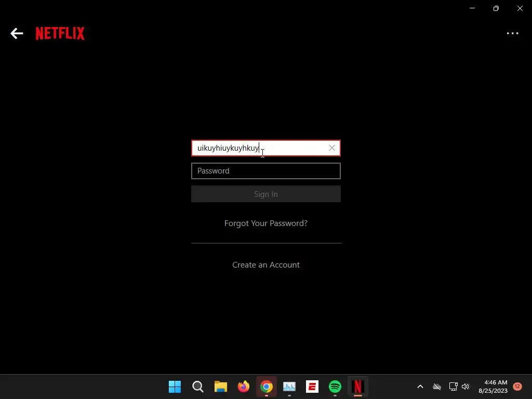Open the ESPN app from the taskbar

[x=312, y=387]
